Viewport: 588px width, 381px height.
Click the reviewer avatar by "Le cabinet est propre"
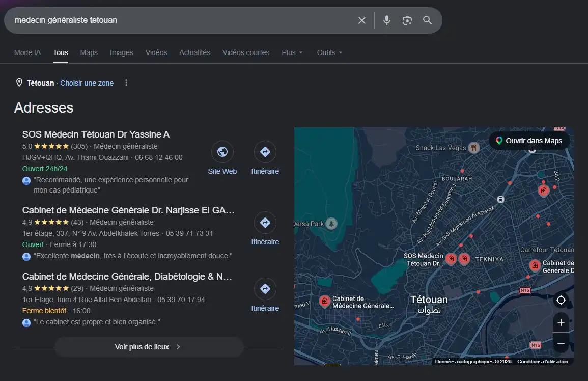click(26, 322)
